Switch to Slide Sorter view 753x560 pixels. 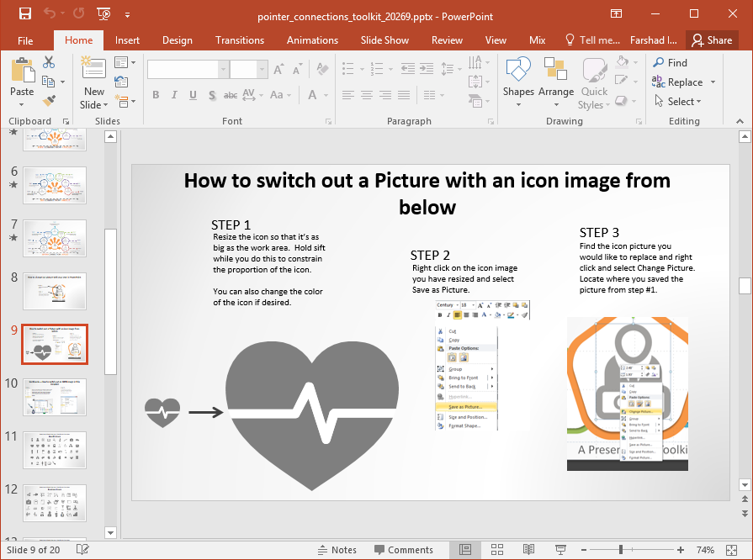(x=496, y=550)
